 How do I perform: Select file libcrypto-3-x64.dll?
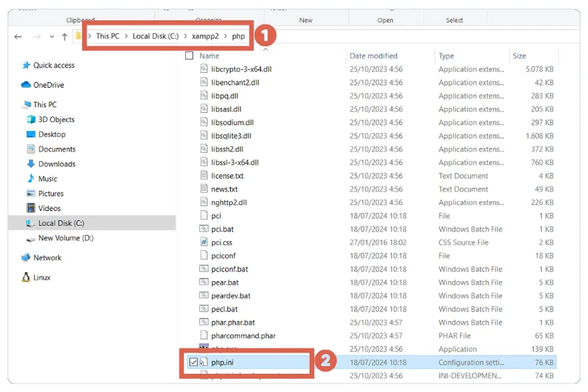click(x=241, y=69)
